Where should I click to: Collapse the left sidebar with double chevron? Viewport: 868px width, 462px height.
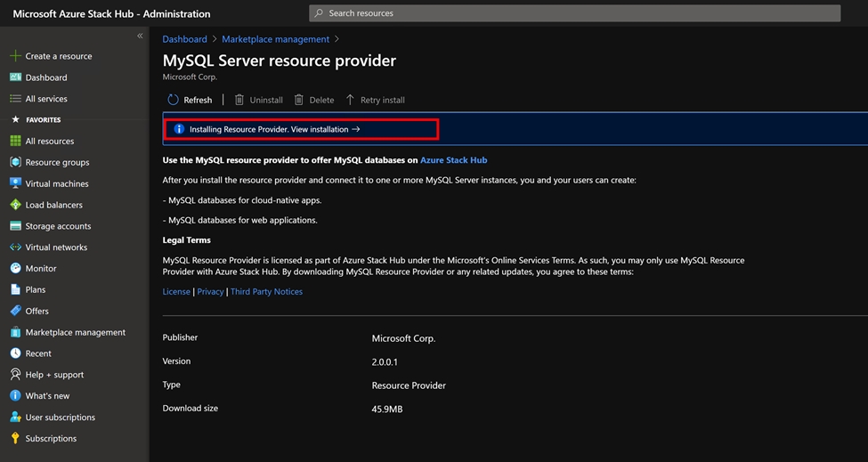pos(140,36)
